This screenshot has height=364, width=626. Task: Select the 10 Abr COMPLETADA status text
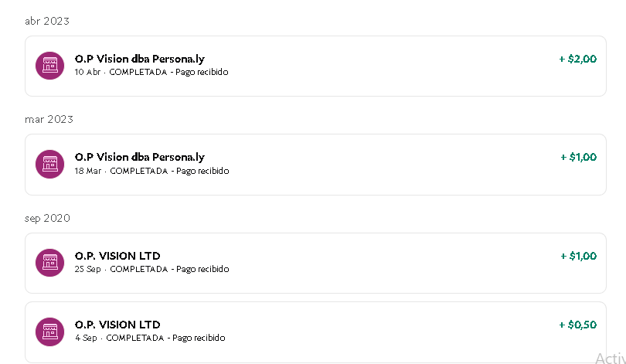point(138,72)
